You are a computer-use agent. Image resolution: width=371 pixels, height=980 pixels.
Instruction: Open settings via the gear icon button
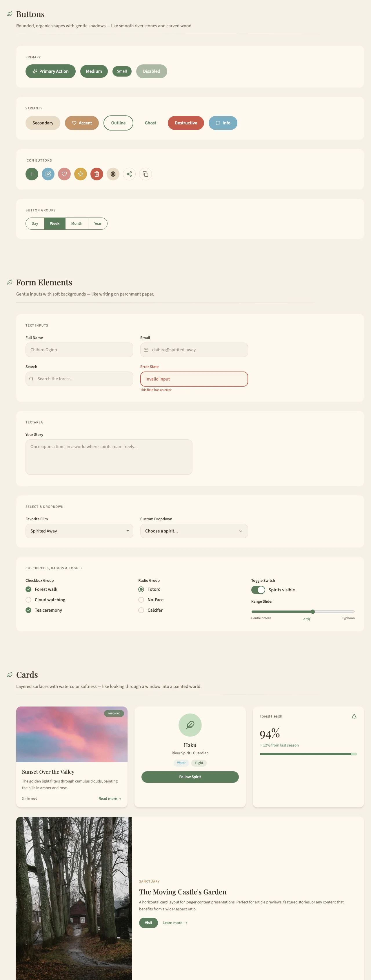[x=113, y=174]
